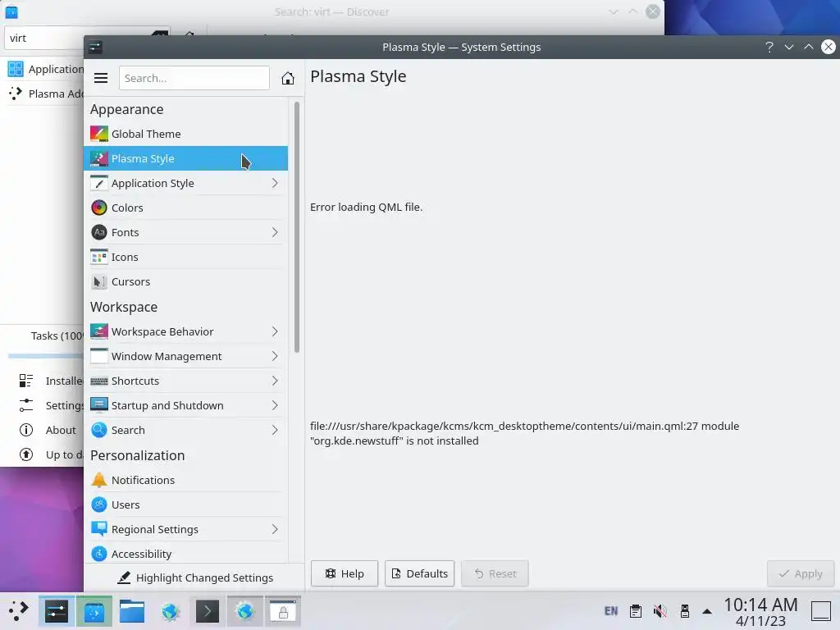The height and width of the screenshot is (630, 840).
Task: Open Notifications settings
Action: tap(186, 480)
